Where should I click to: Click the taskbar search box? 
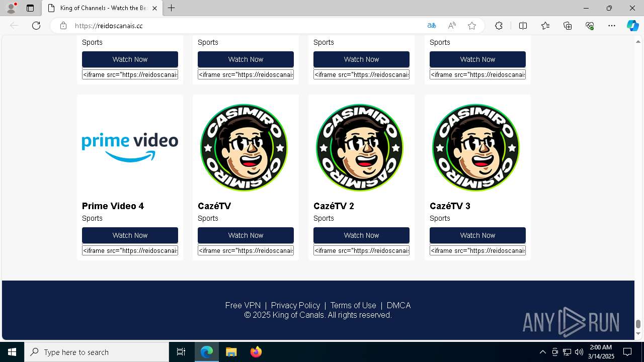click(x=97, y=352)
